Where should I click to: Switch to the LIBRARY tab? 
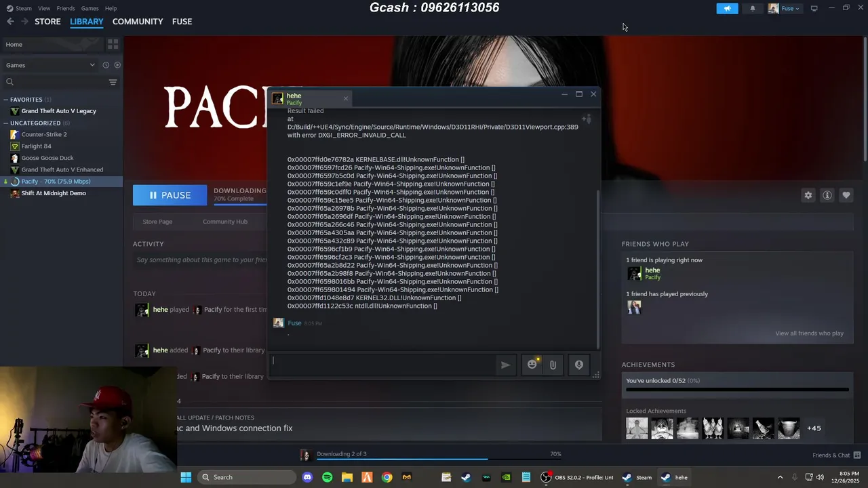[x=87, y=22]
